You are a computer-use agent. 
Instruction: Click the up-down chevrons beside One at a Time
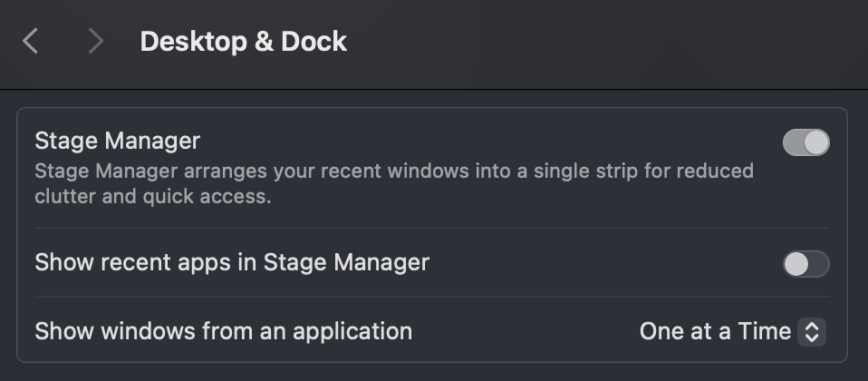click(812, 332)
